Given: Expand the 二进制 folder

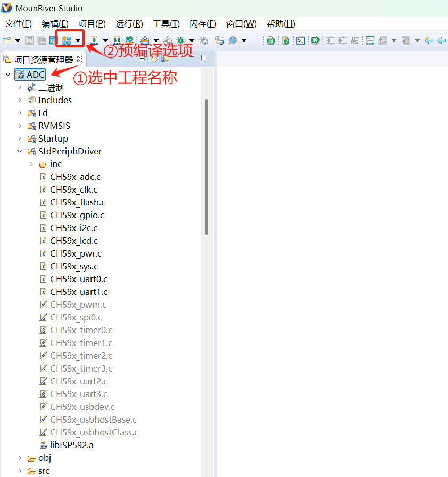Looking at the screenshot, I should click(x=20, y=88).
